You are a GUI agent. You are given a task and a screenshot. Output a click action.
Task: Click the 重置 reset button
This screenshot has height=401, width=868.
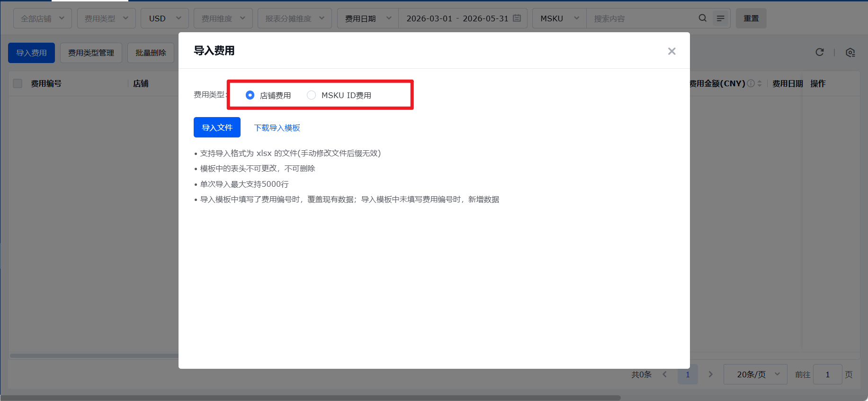751,18
